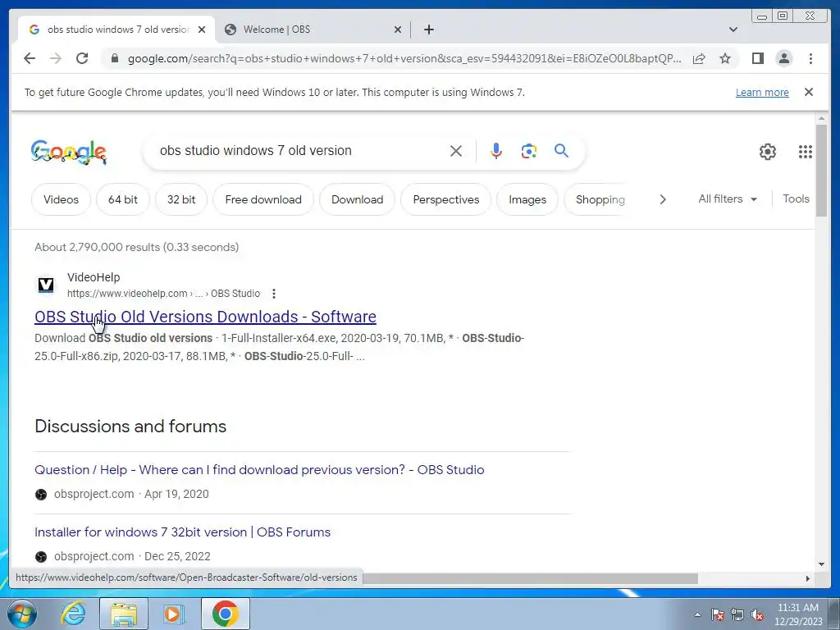Show more filter chips with the right chevron
Screen dimensions: 840x630
point(663,199)
